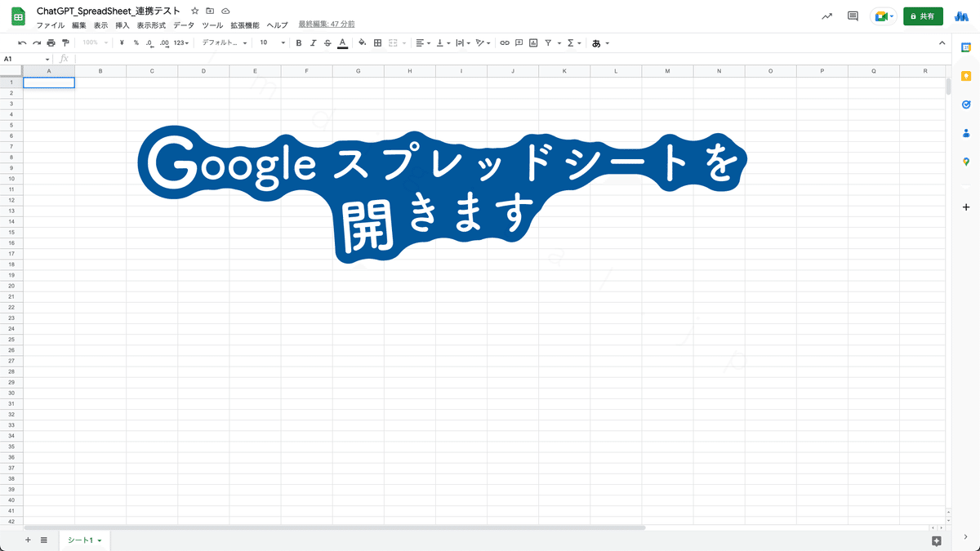Open the 表示 menu
980x551 pixels.
(100, 25)
